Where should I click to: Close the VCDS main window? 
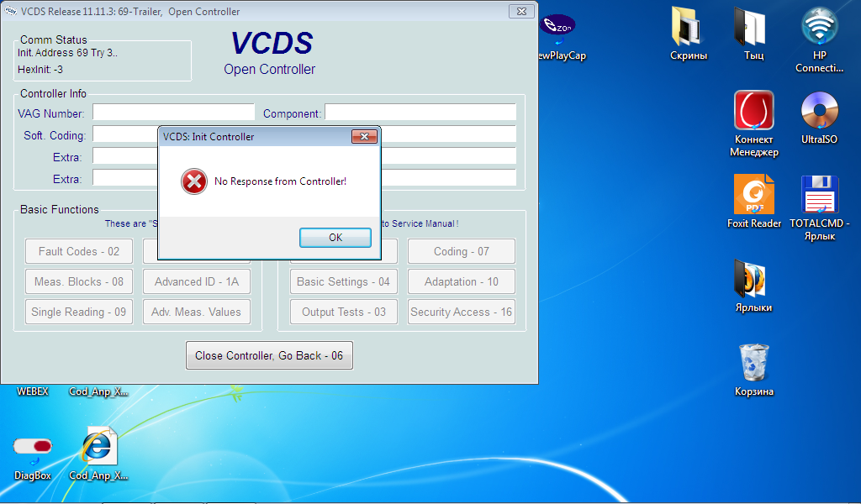tap(521, 11)
